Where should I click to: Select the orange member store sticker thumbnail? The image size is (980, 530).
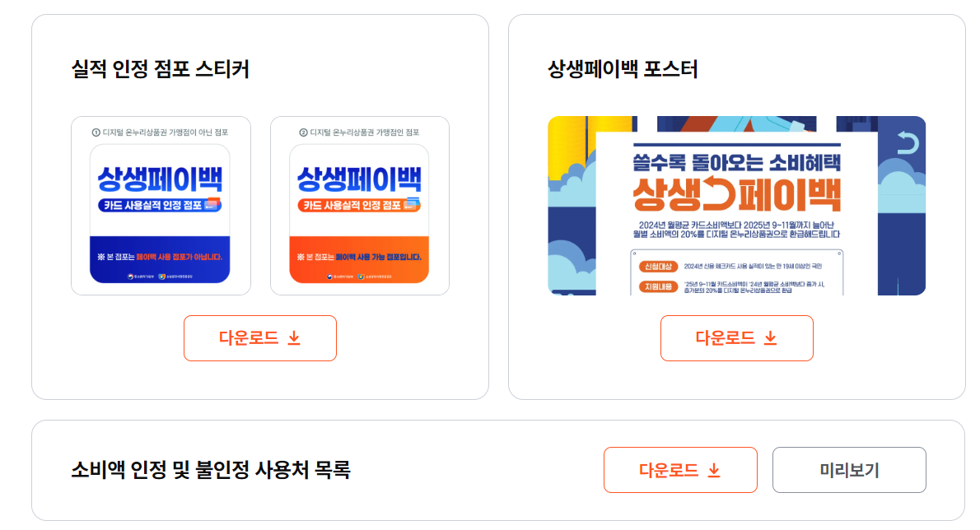click(x=359, y=213)
